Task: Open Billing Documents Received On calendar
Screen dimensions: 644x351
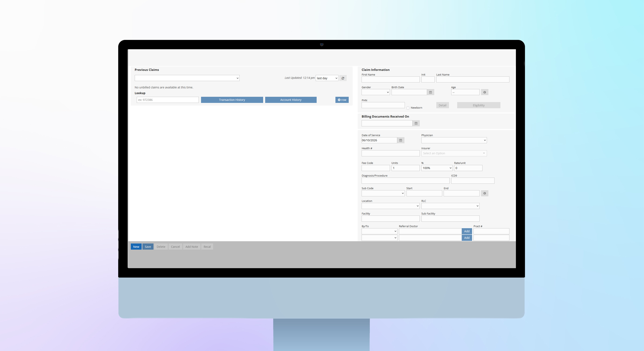Action: click(x=416, y=123)
